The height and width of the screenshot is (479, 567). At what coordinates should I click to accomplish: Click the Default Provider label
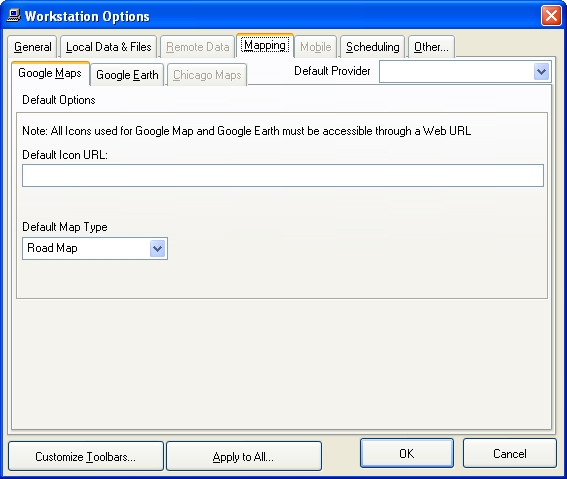332,71
